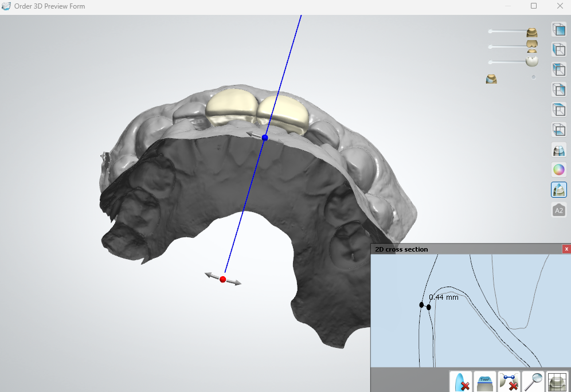Toggle the active 2D cross section tool
571x392 pixels.
click(559, 190)
